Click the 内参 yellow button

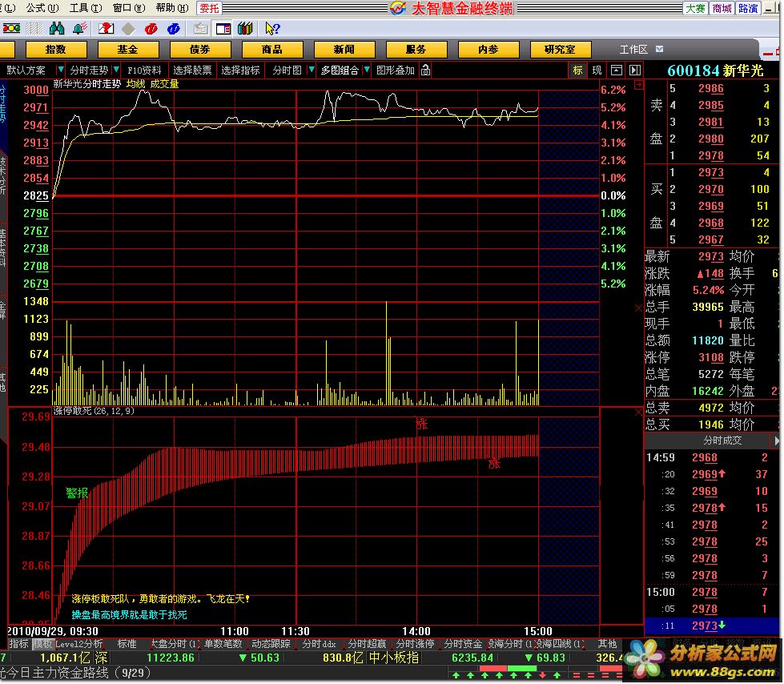tap(488, 50)
